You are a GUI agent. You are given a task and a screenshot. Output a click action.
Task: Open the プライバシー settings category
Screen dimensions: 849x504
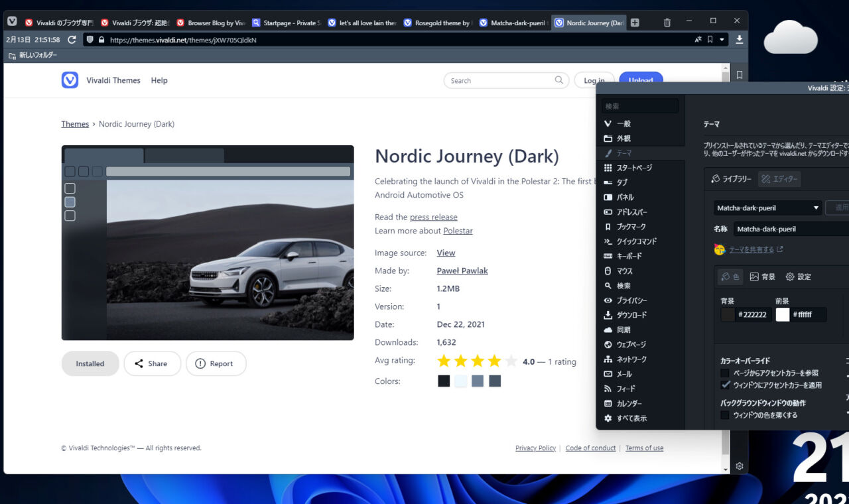[640, 300]
